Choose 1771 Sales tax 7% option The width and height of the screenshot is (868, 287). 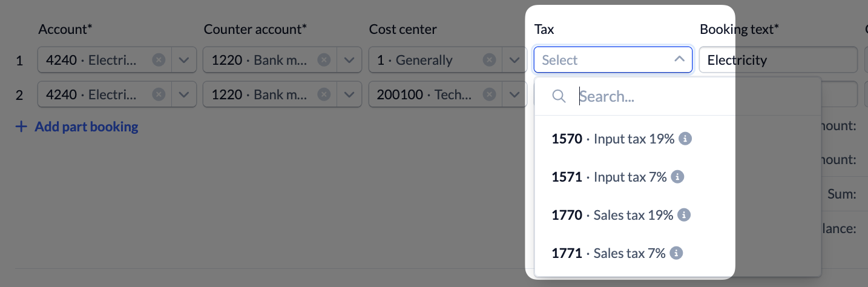[634, 253]
